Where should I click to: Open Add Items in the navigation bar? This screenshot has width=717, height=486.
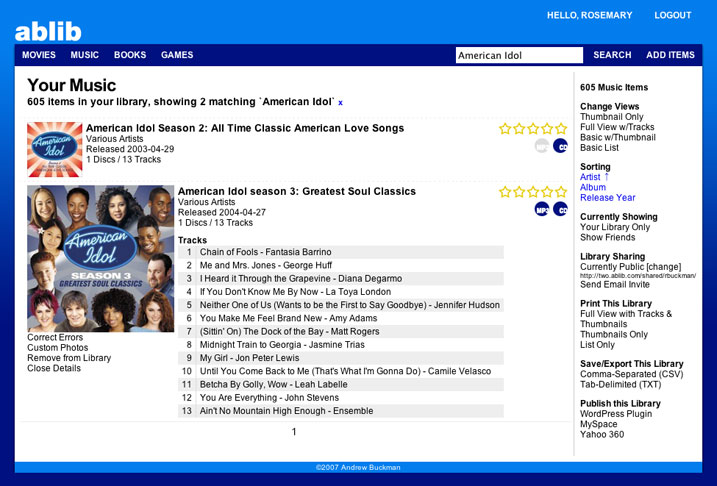coord(670,55)
